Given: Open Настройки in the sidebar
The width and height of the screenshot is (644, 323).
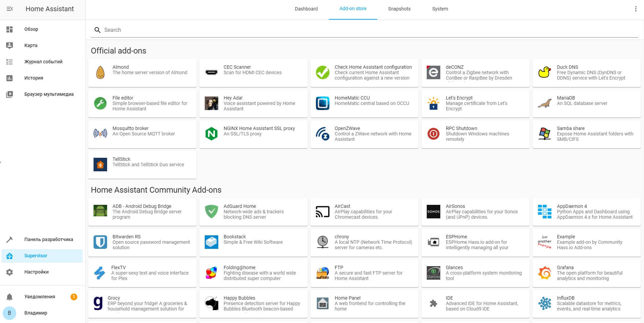Looking at the screenshot, I should [36, 272].
